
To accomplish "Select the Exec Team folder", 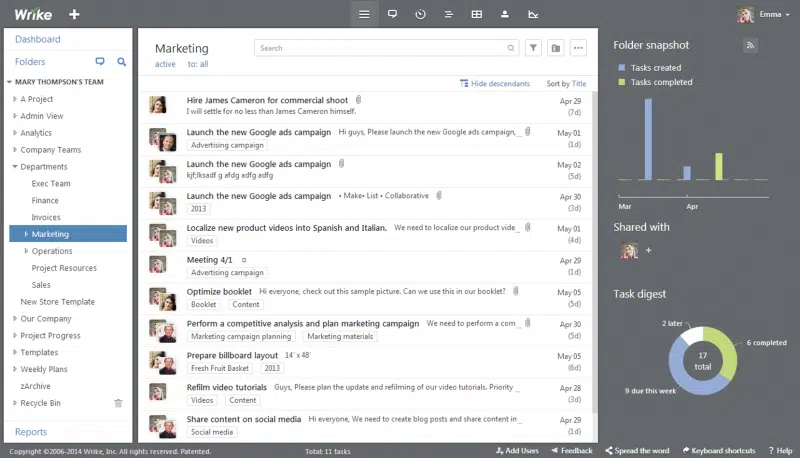I will click(51, 184).
